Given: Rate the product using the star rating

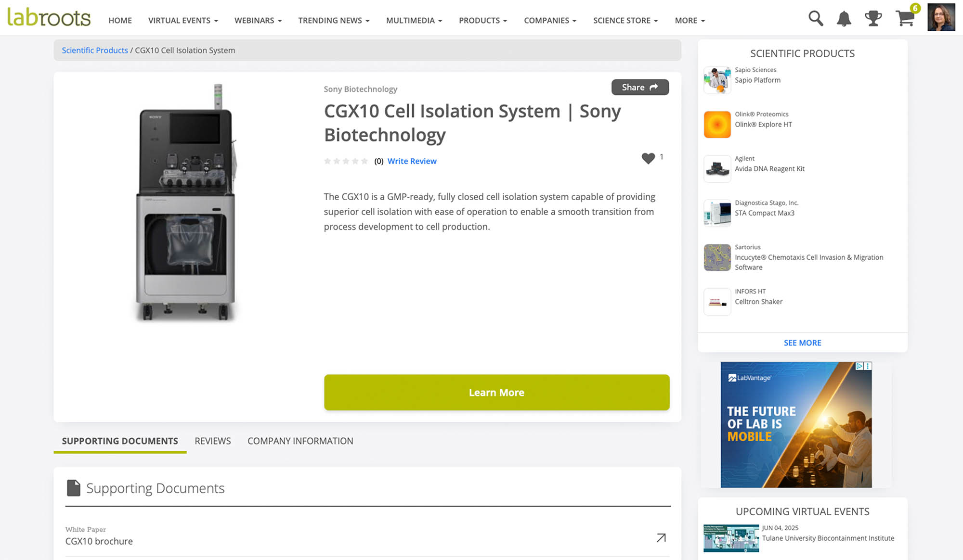Looking at the screenshot, I should [x=346, y=161].
